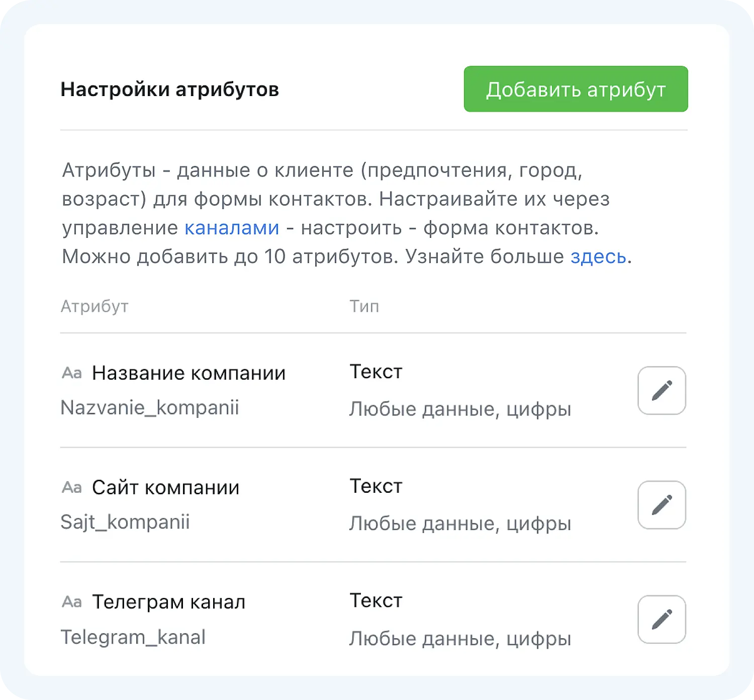
Task: Click the Aa icon beside Сайт компании
Action: coord(72,487)
